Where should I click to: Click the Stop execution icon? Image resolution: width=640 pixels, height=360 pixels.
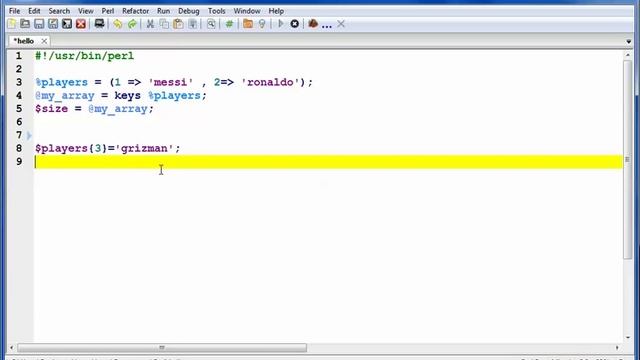coord(295,24)
